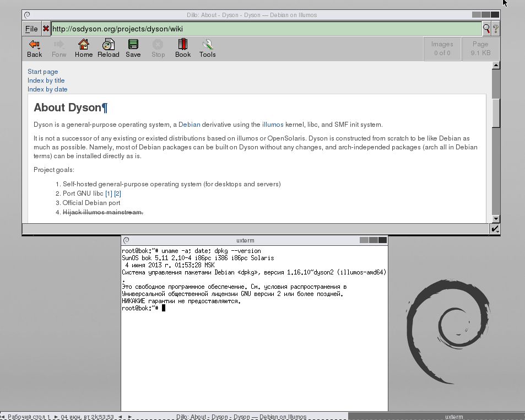
Task: Go back with the Back arrow button
Action: coord(35,49)
